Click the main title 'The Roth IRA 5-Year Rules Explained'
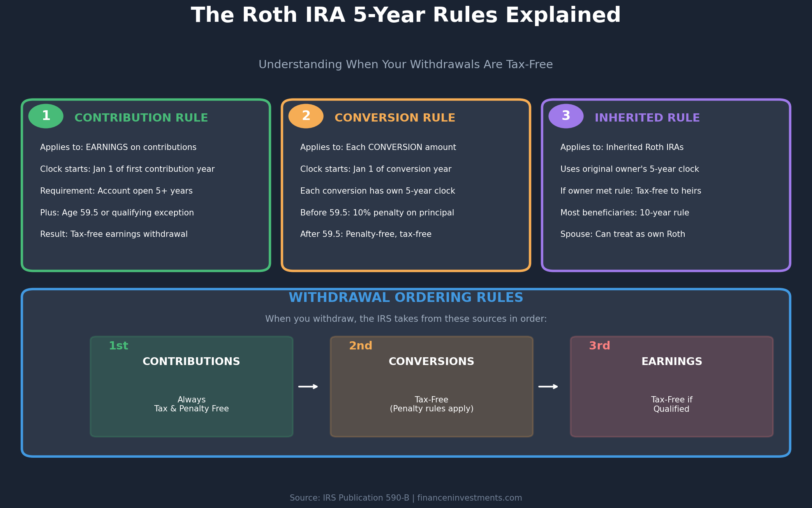 point(406,16)
